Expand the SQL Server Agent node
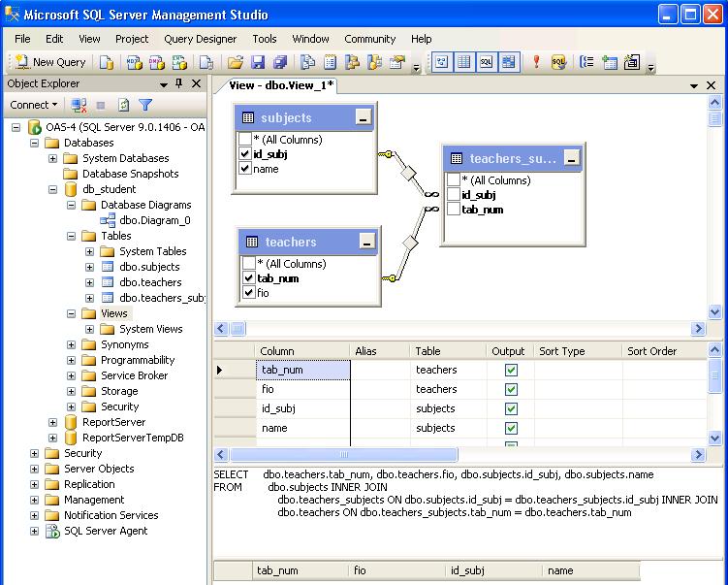728x585 pixels. click(x=34, y=531)
